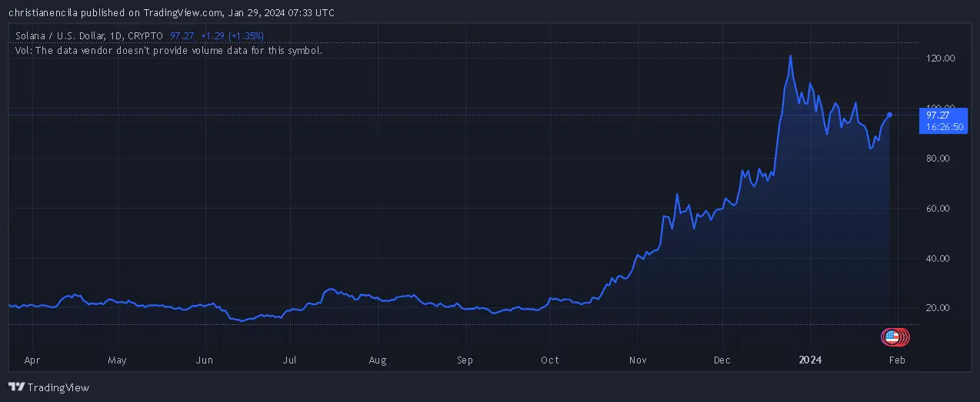Click the 'Jul' time axis label
This screenshot has width=980, height=402.
coord(290,360)
